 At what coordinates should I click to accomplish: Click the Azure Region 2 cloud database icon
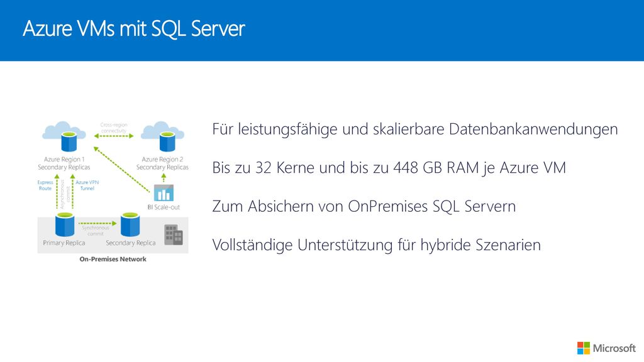coord(163,136)
